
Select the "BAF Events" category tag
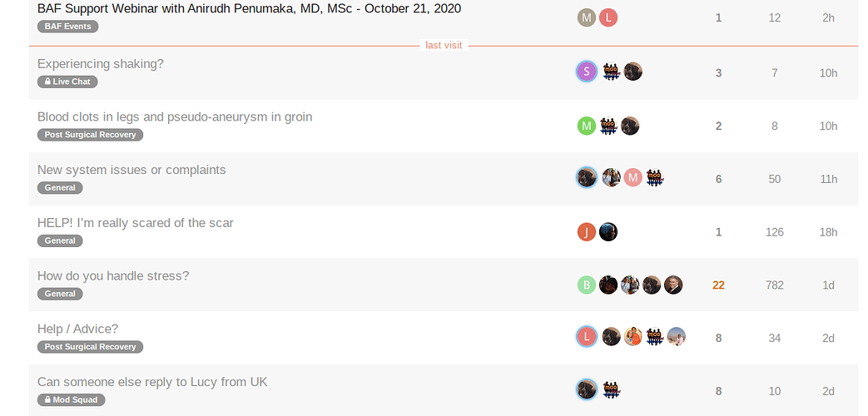[x=68, y=27]
